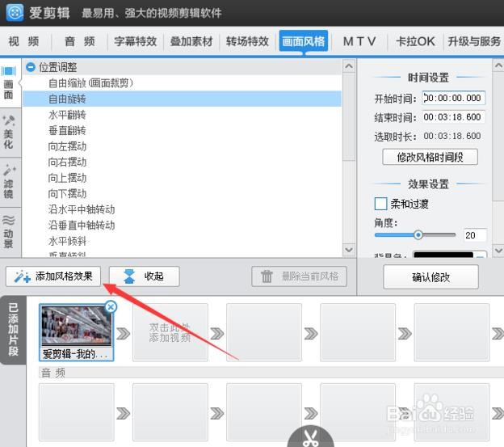Select the 动景 side panel icon
The height and width of the screenshot is (447, 504).
pyautogui.click(x=9, y=232)
